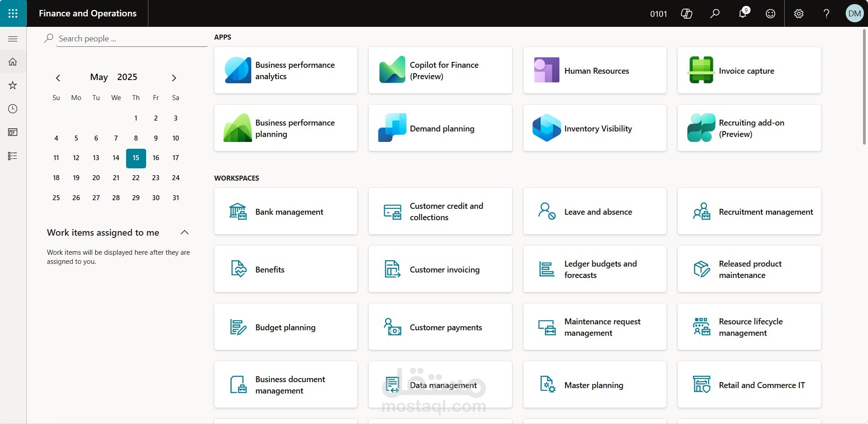This screenshot has height=424, width=868.
Task: Open Released product maintenance tile
Action: point(749,269)
